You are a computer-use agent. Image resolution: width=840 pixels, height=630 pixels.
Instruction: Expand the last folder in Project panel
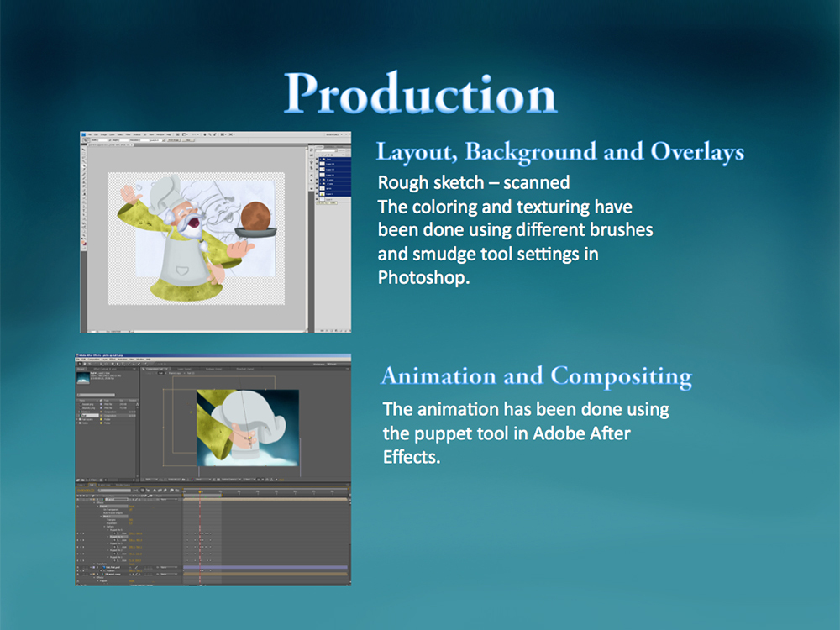pyautogui.click(x=80, y=423)
